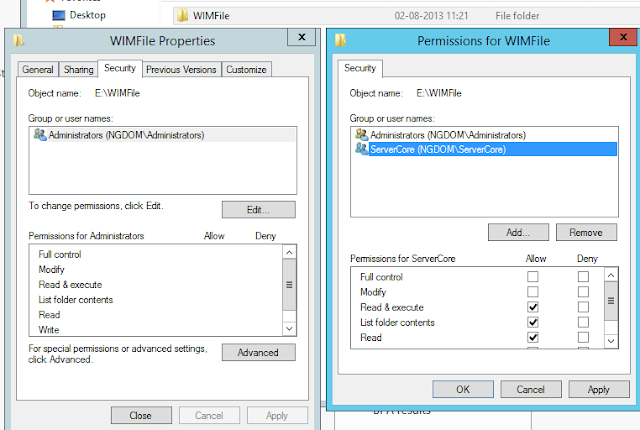Close the Permissions for WIMFile dialog
Viewport: 640px width, 430px height.
623,37
